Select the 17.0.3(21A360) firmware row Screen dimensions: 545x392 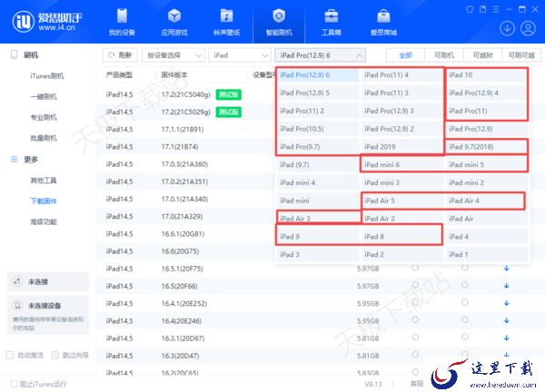pos(186,164)
